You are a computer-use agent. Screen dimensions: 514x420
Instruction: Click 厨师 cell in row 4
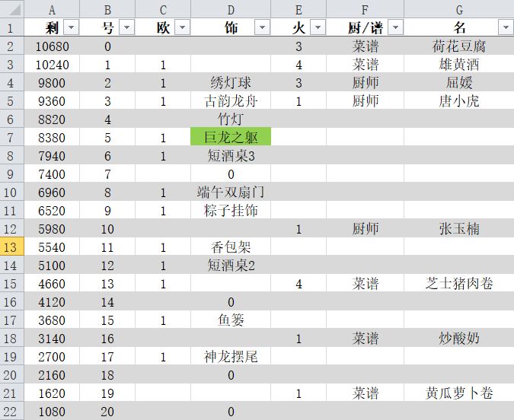pyautogui.click(x=366, y=83)
